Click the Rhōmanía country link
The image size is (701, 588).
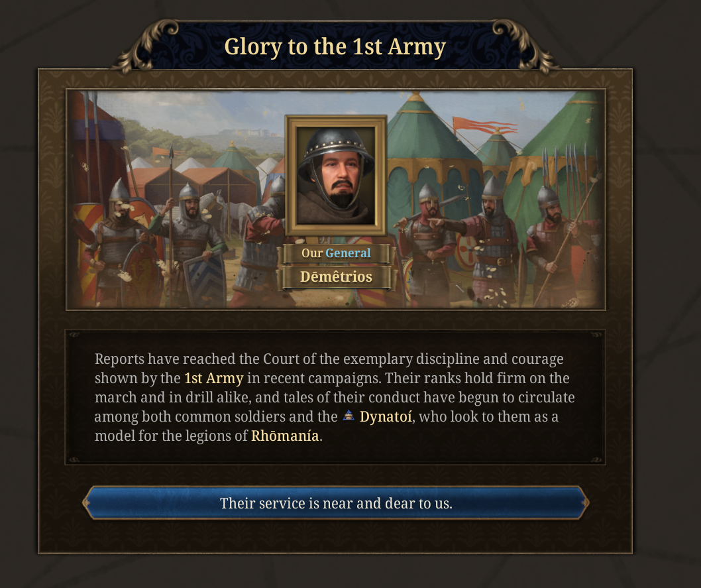coord(285,437)
